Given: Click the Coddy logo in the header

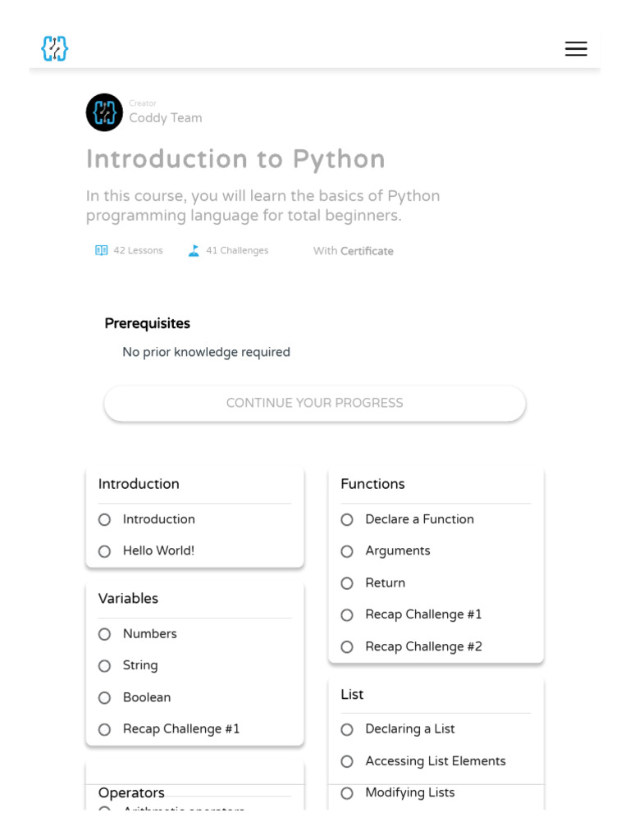Looking at the screenshot, I should coord(55,48).
